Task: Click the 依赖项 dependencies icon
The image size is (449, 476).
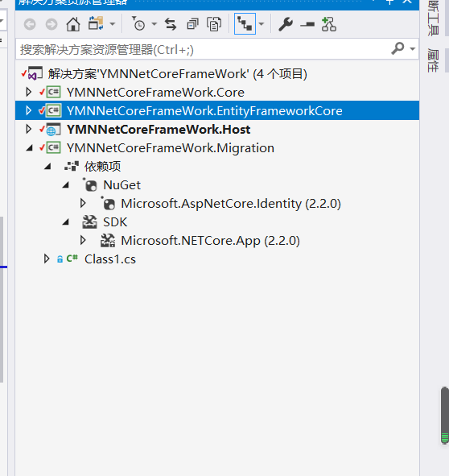Action: [72, 166]
